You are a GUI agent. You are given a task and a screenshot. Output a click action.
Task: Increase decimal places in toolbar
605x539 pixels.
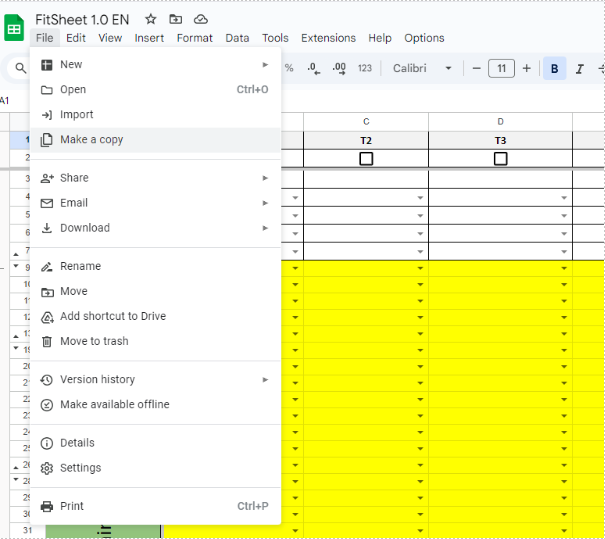[x=339, y=68]
